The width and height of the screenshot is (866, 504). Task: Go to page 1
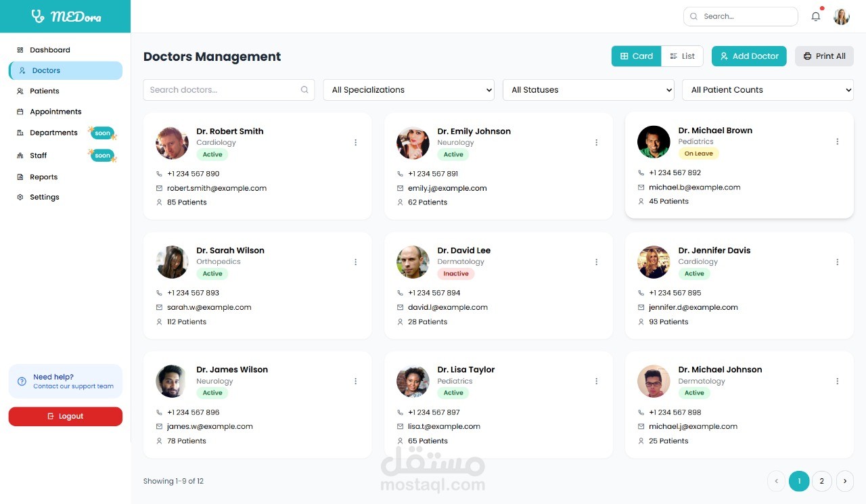coord(799,481)
